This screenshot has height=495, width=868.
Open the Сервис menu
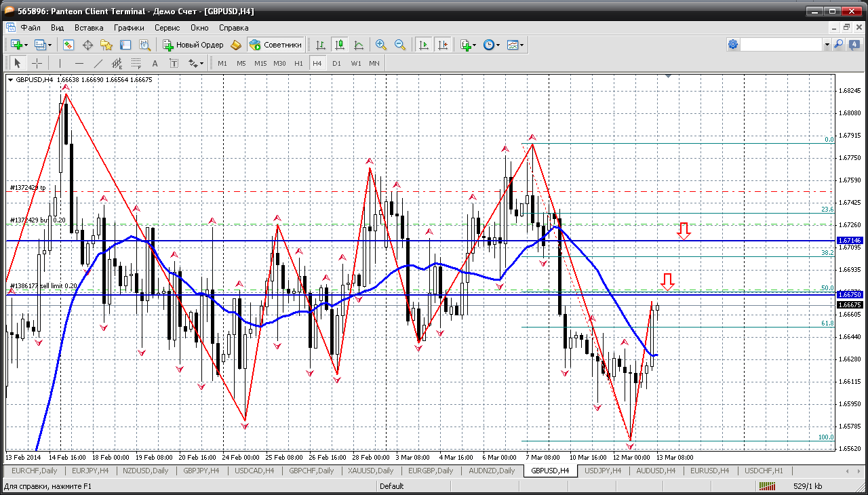(x=167, y=28)
